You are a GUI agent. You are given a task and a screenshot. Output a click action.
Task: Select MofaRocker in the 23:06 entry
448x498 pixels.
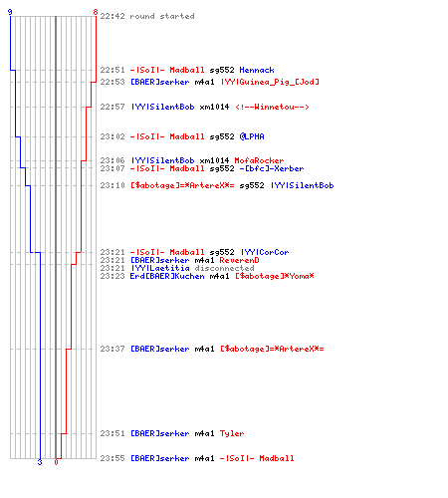tap(259, 160)
